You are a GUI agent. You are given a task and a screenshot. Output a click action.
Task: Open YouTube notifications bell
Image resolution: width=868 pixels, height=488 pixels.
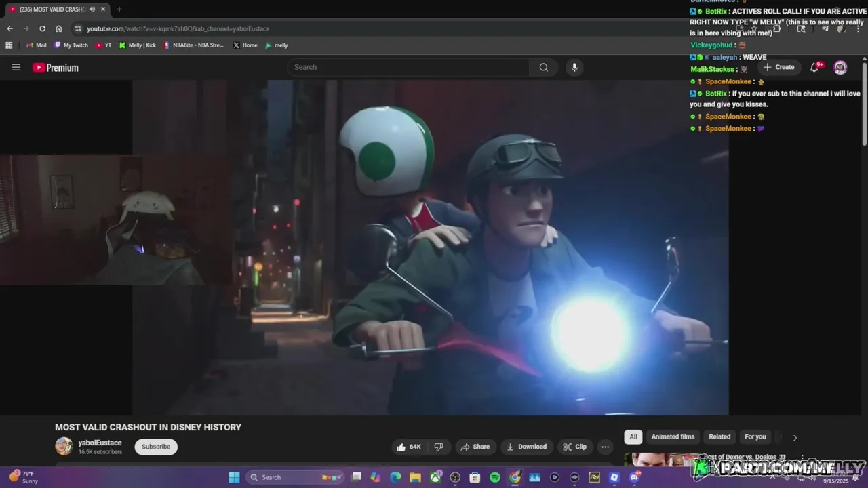815,67
